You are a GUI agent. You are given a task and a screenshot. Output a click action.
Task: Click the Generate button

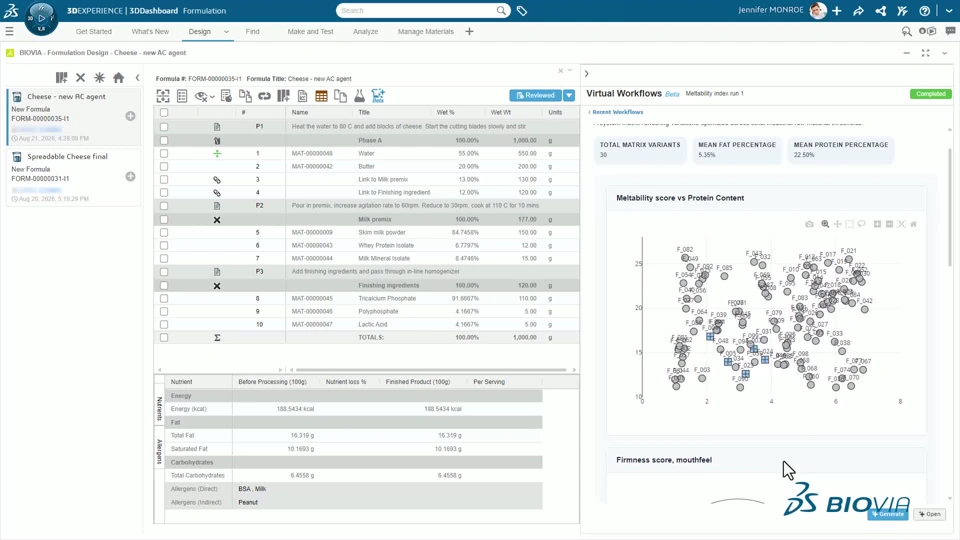click(888, 514)
